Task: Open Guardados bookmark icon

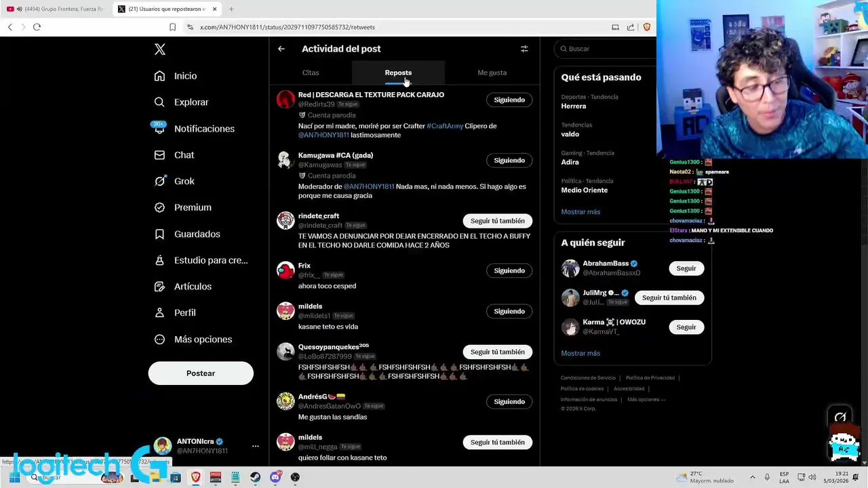Action: (x=159, y=234)
